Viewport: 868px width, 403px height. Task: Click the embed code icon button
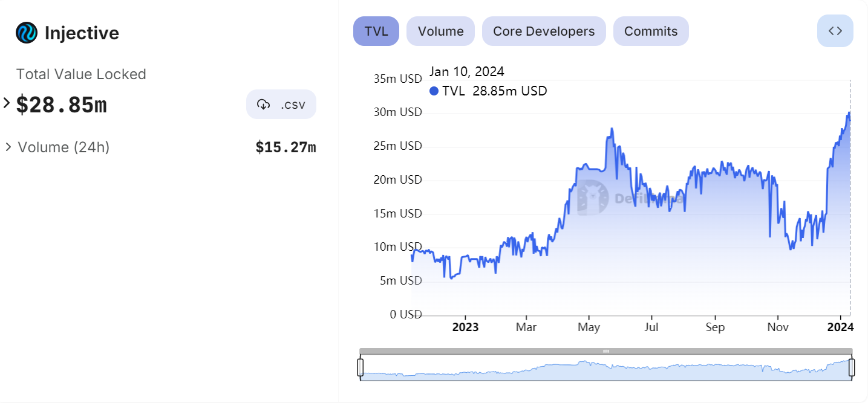(835, 31)
